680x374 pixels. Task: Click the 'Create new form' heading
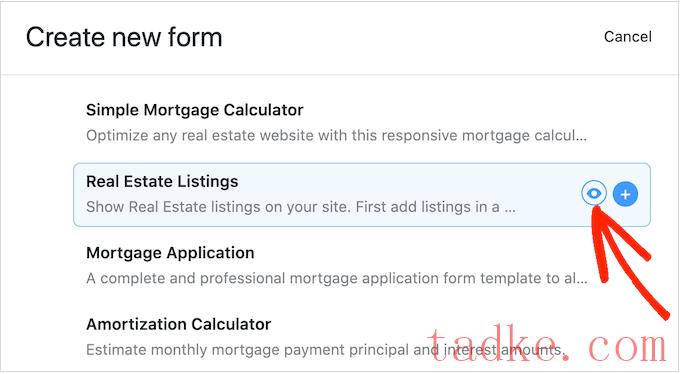pos(124,37)
